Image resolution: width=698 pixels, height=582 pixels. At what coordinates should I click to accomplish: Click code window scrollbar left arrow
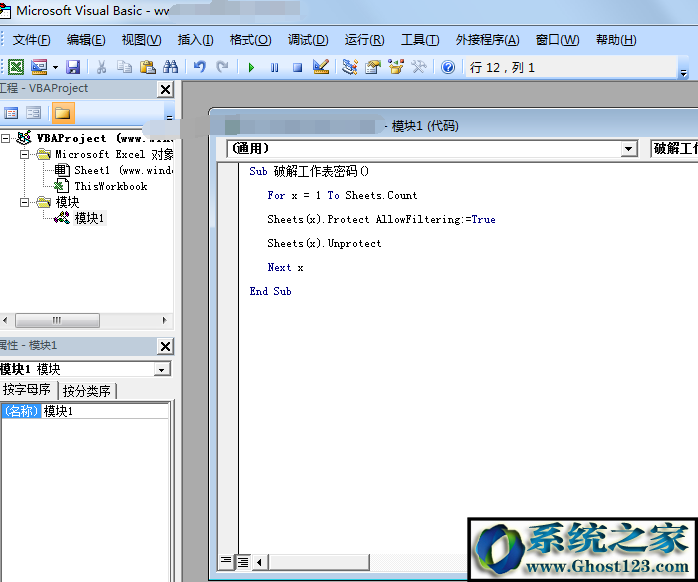tap(260, 562)
